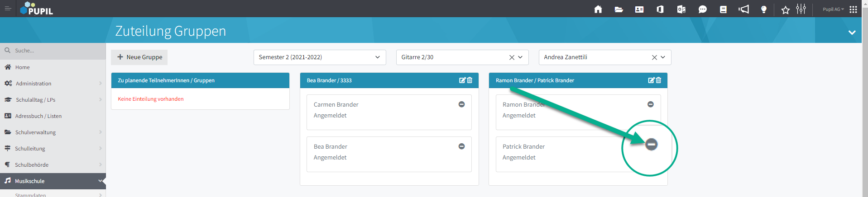
Task: Click the Musikschule music note icon
Action: (8, 181)
